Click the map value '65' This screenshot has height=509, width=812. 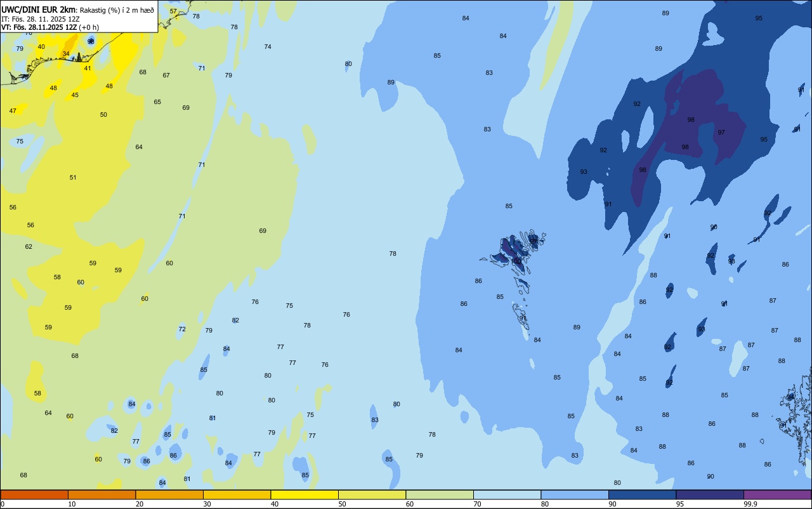coord(157,102)
